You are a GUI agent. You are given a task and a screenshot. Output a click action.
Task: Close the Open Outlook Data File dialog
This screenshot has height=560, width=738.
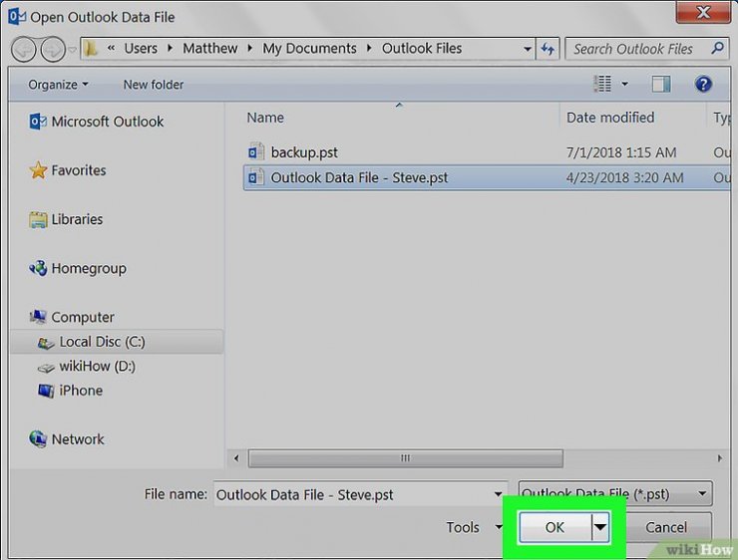tap(703, 12)
